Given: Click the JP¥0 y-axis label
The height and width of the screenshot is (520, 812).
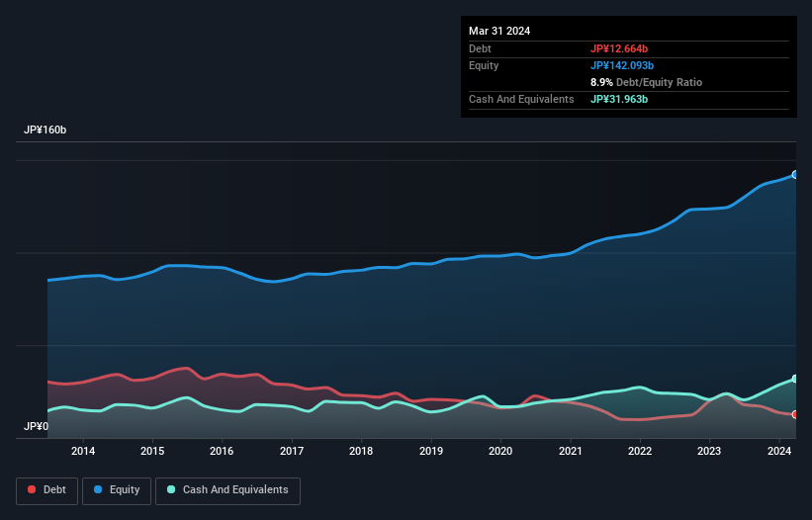Looking at the screenshot, I should pyautogui.click(x=36, y=426).
